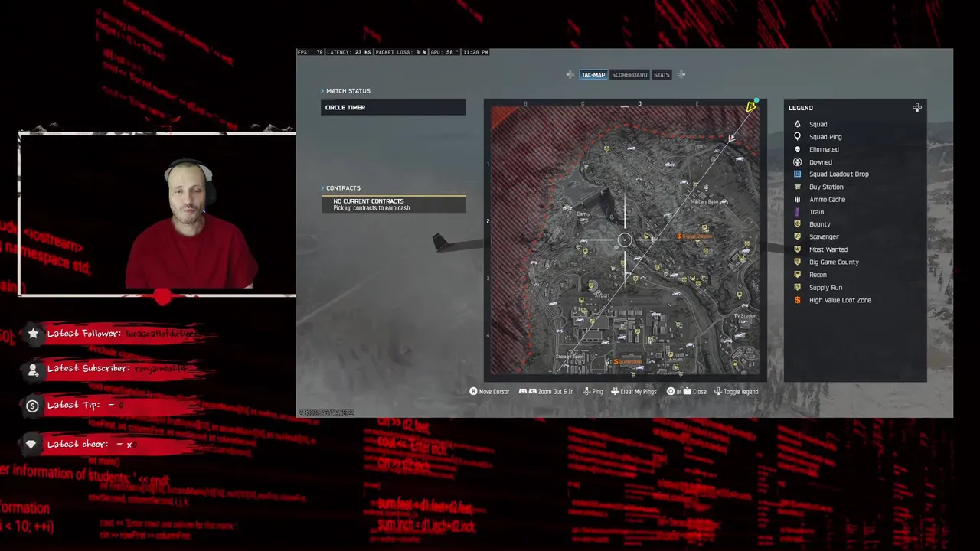Viewport: 980px width, 551px height.
Task: Click the Latest Follower star icon
Action: pos(33,333)
